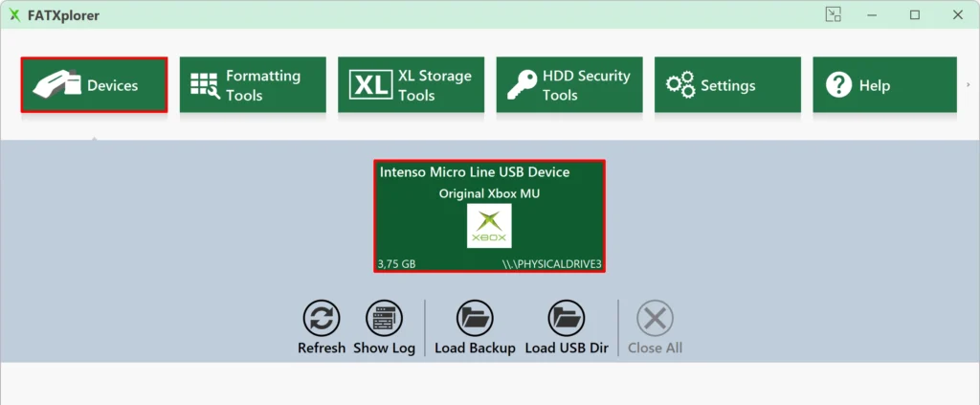Close the FATXplorer window
The image size is (980, 405).
[x=957, y=15]
